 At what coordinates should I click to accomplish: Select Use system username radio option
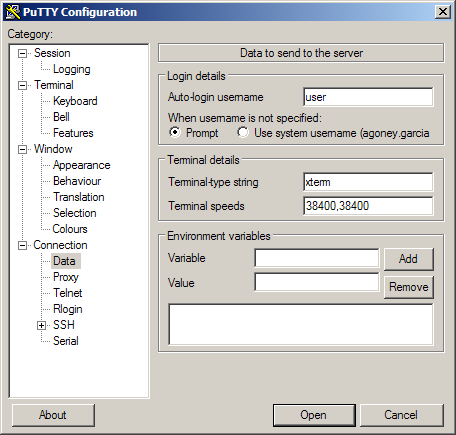pos(243,132)
